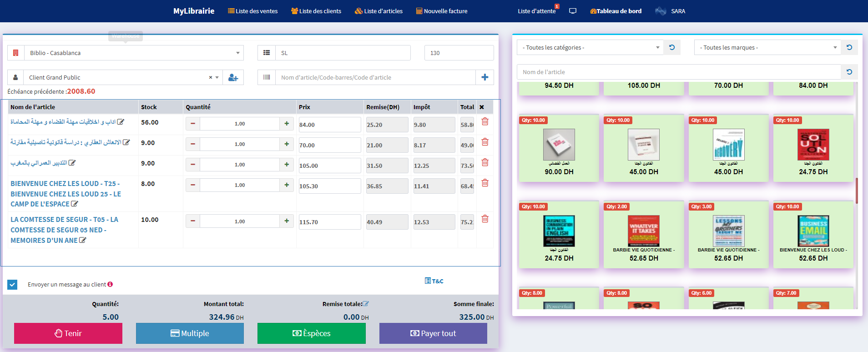This screenshot has width=868, height=352.
Task: Open Liste des ventes menu
Action: click(253, 11)
